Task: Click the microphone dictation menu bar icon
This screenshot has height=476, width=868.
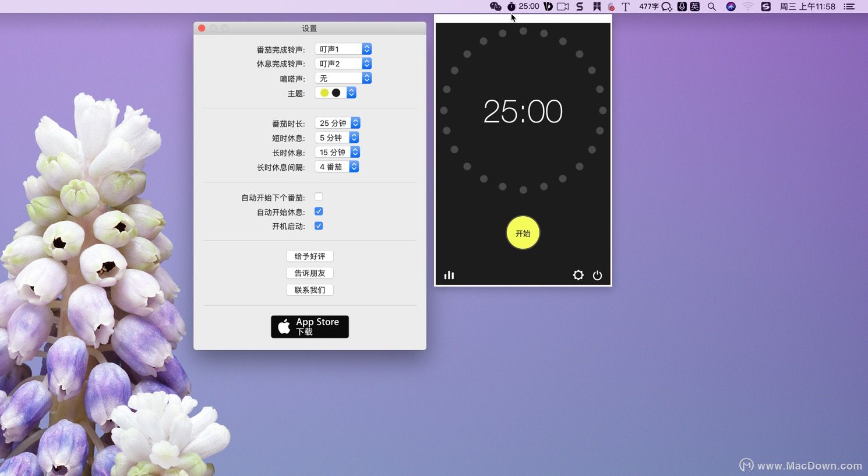Action: tap(682, 6)
